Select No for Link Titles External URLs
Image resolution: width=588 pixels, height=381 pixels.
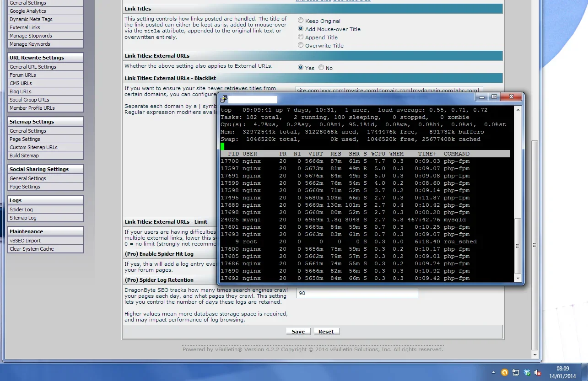tap(321, 67)
